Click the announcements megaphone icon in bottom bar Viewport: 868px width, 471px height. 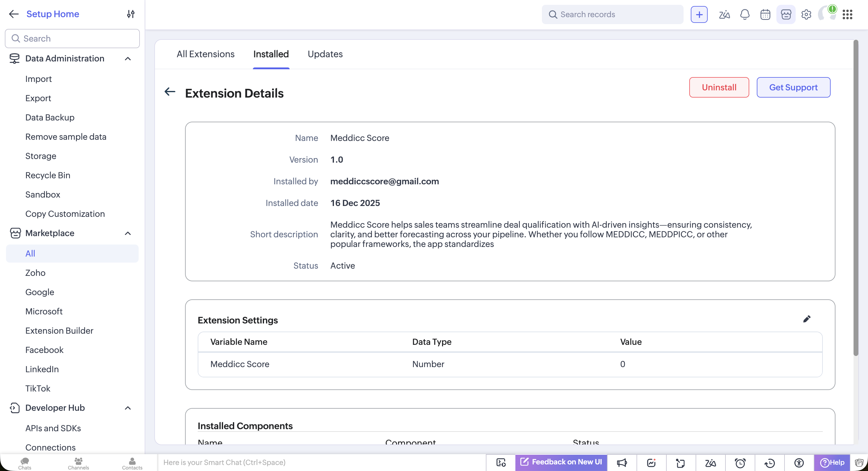(622, 463)
